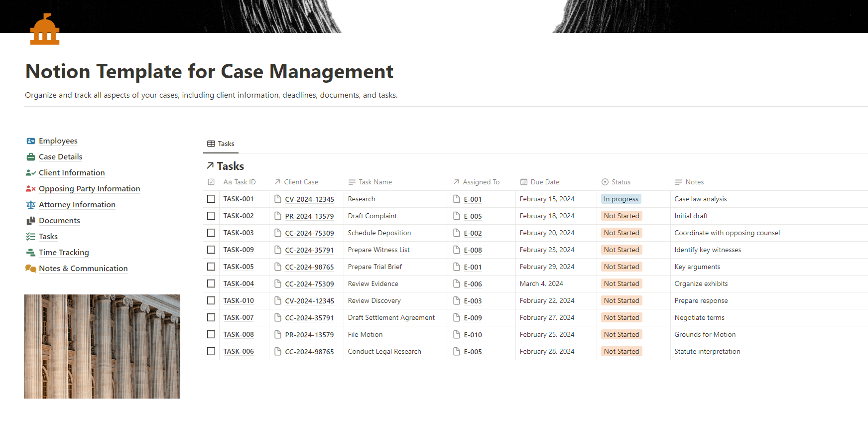Check the box for TASK-002
The image size is (868, 423).
(x=211, y=216)
